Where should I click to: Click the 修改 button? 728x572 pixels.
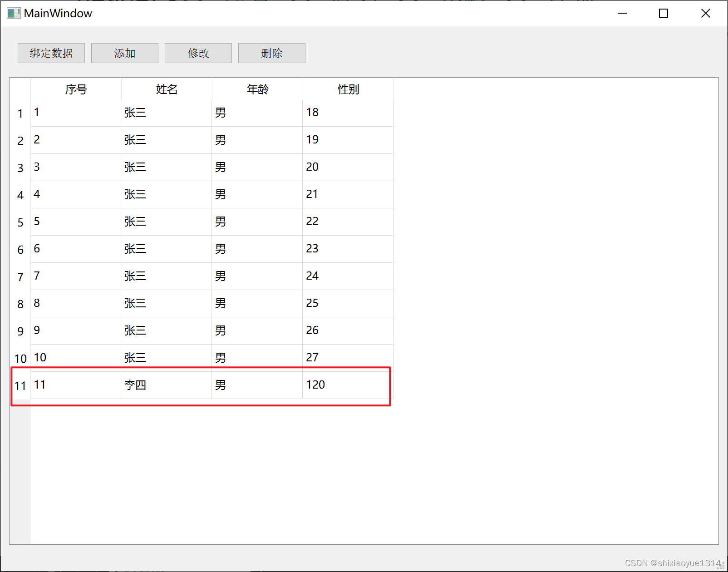(x=198, y=53)
